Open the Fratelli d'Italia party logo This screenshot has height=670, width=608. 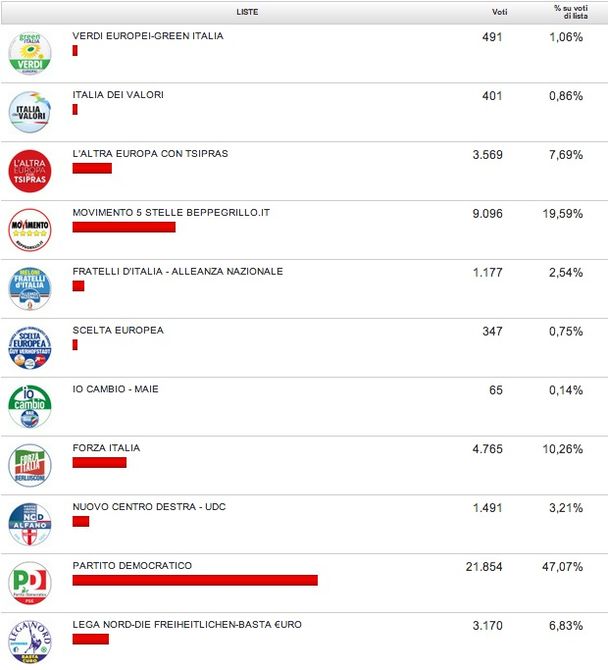[x=29, y=289]
